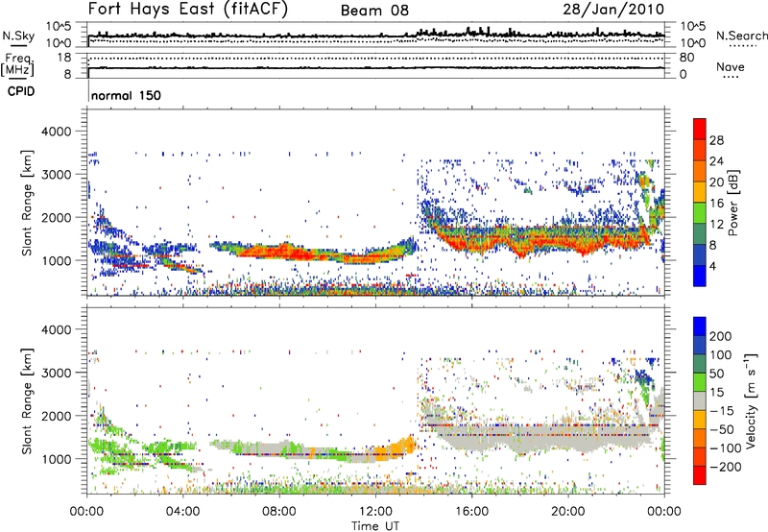Click the "24" label on the power colorbar
This screenshot has width=768, height=532.
point(716,161)
